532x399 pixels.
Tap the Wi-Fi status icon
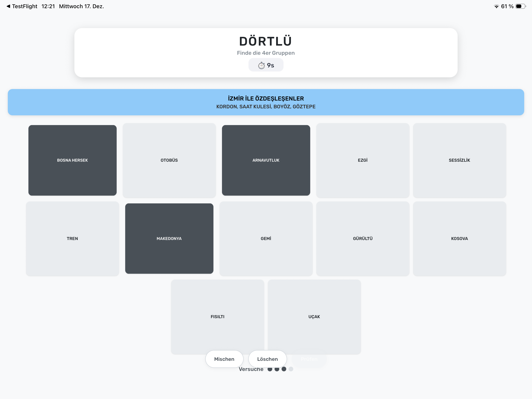click(496, 6)
